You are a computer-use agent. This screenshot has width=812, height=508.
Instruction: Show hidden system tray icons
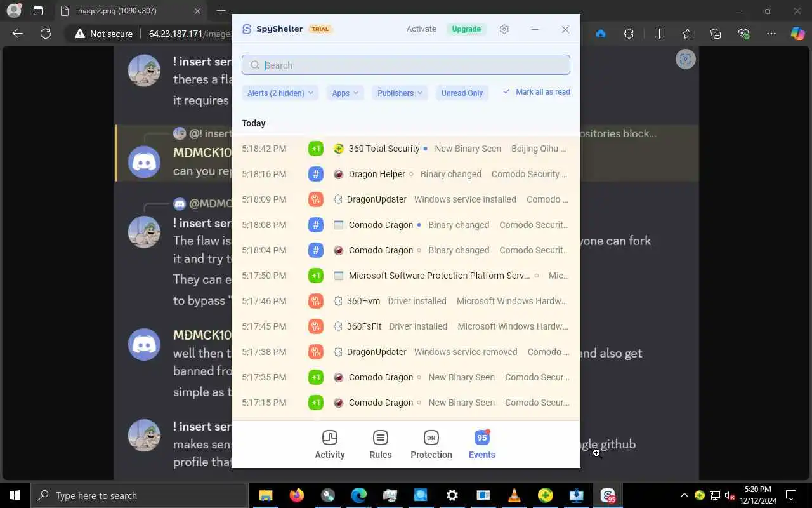click(x=684, y=495)
